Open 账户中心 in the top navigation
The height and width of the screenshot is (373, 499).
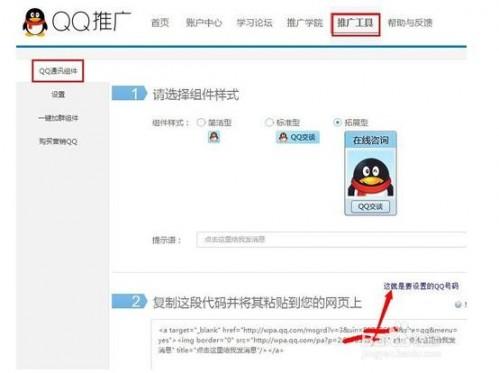click(x=204, y=23)
